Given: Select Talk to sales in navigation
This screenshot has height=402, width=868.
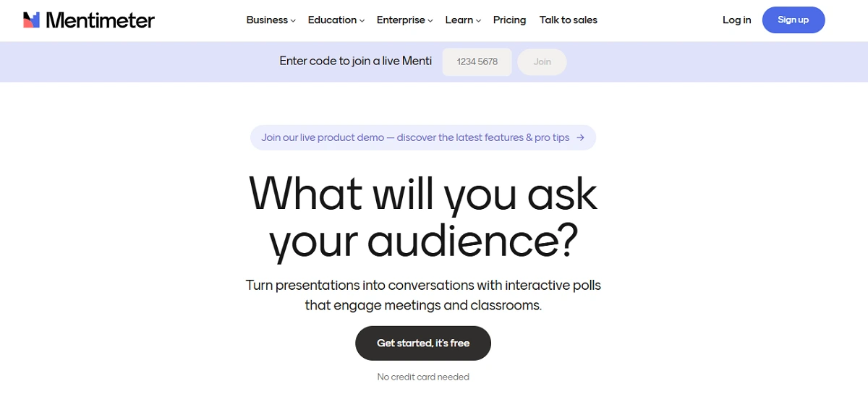Looking at the screenshot, I should (x=569, y=20).
